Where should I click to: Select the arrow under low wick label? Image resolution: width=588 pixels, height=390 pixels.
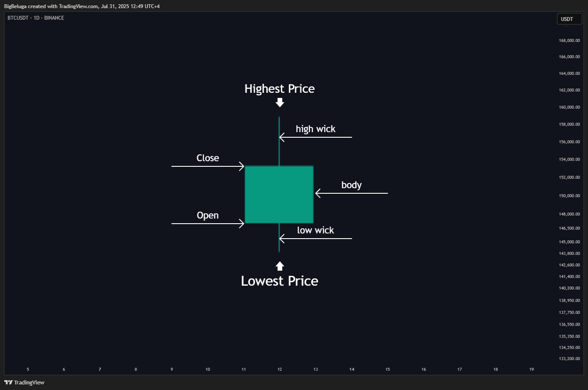pos(316,239)
